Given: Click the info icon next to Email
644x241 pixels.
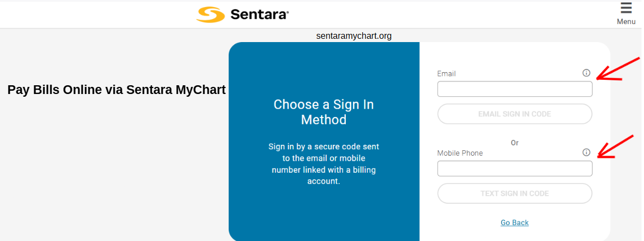Looking at the screenshot, I should pos(586,73).
